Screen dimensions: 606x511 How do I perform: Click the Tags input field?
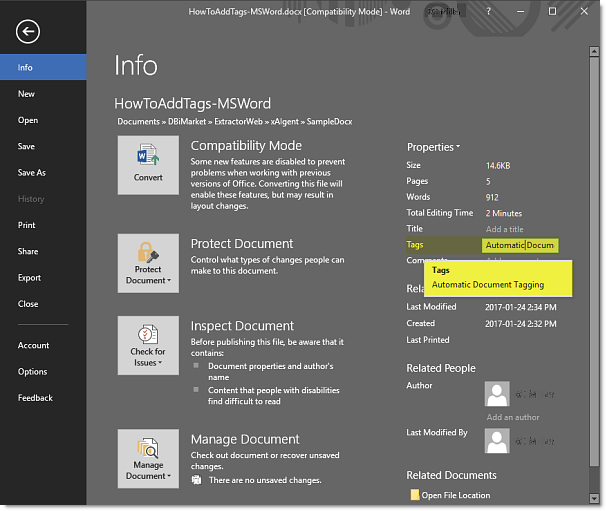[x=520, y=245]
